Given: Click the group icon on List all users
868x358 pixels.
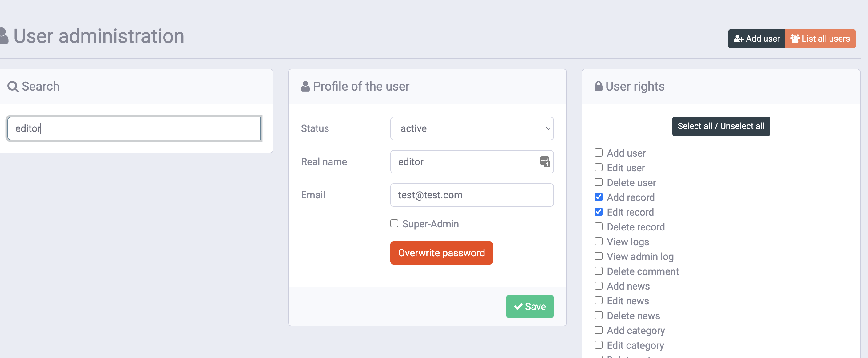Looking at the screenshot, I should (795, 39).
